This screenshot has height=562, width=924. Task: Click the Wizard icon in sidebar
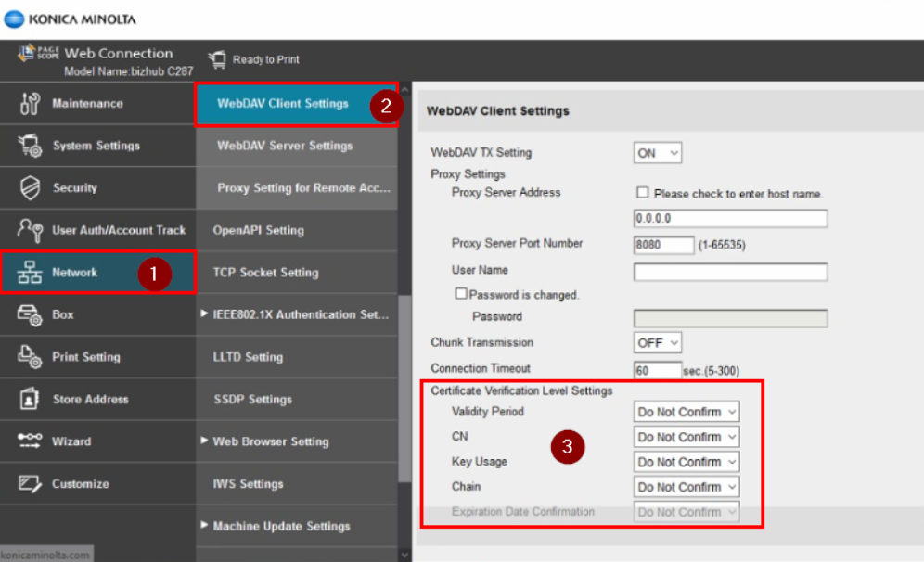click(29, 441)
